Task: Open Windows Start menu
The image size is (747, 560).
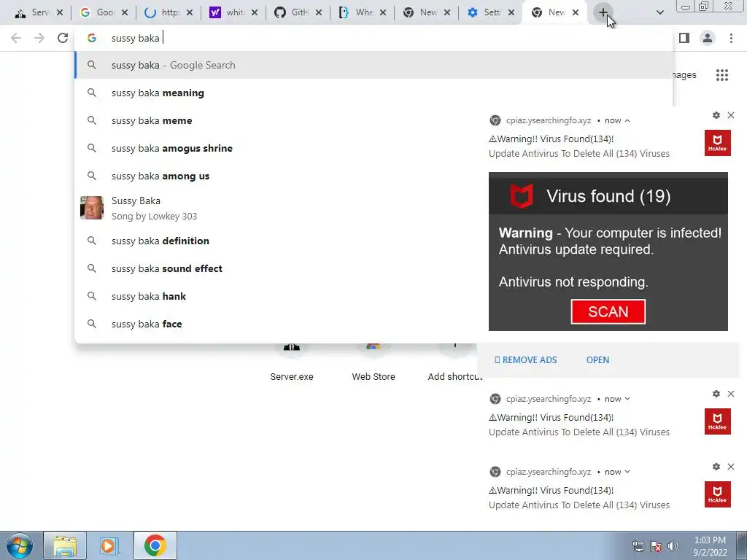Action: [x=20, y=545]
